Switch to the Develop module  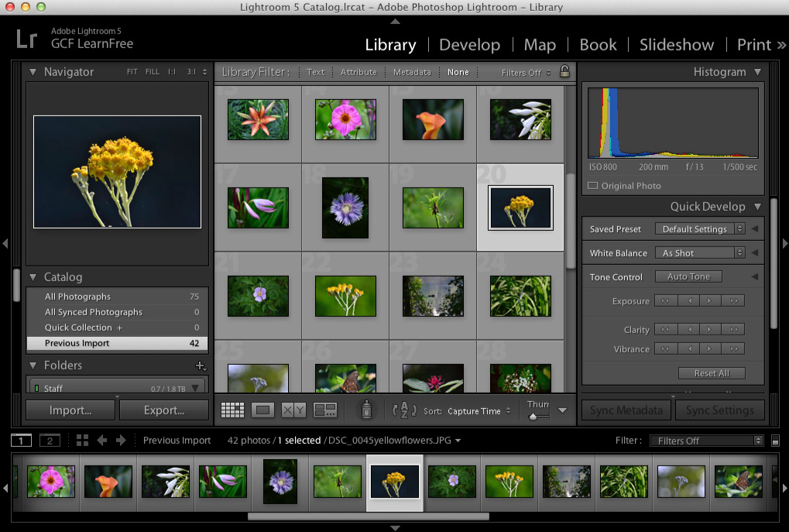pos(469,45)
